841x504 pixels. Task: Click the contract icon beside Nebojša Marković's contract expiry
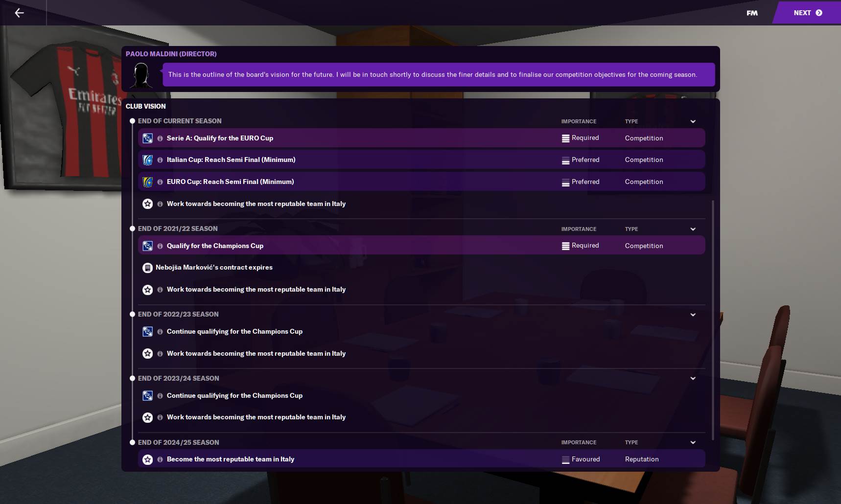click(148, 267)
